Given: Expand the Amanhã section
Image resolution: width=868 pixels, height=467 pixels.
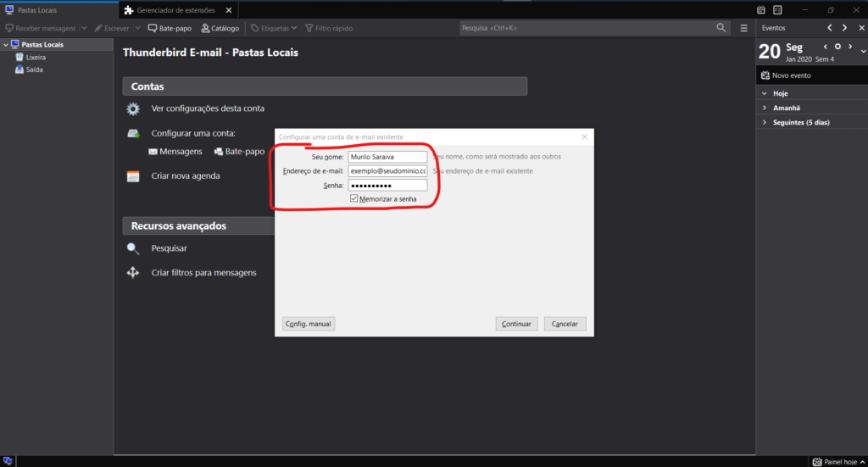Looking at the screenshot, I should tap(765, 108).
